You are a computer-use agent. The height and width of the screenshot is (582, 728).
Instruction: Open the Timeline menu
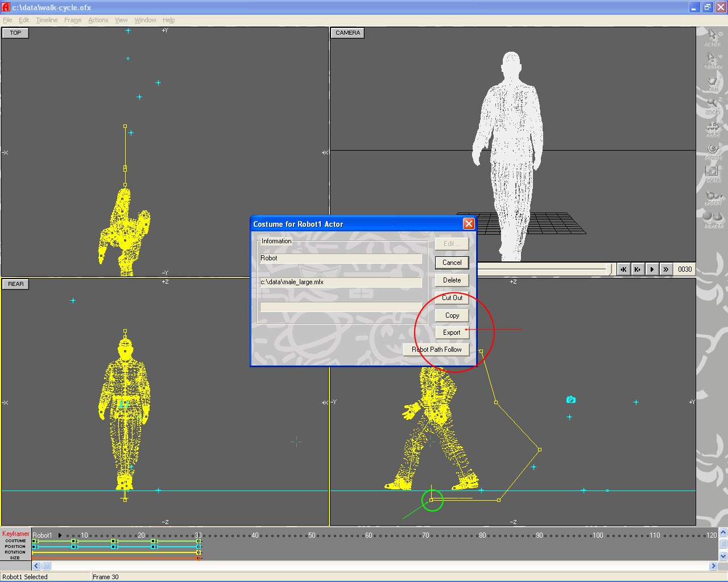pyautogui.click(x=47, y=20)
